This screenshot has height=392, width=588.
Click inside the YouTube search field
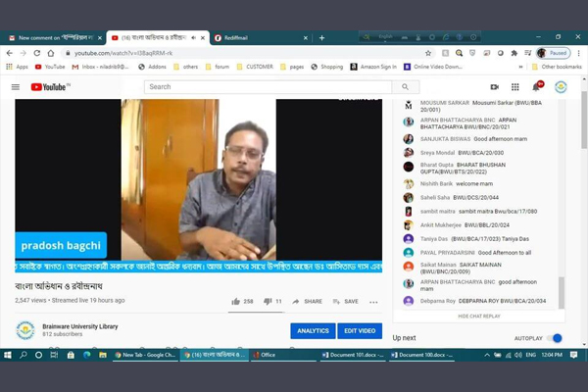pyautogui.click(x=267, y=87)
